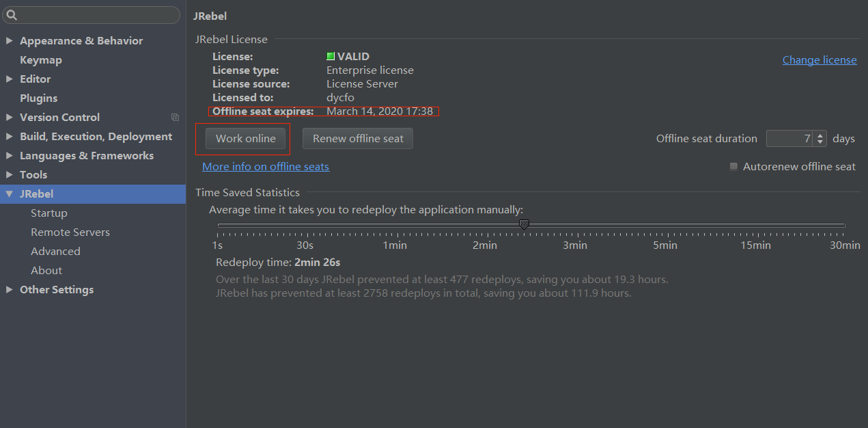Click the 1min label under the slider
The width and height of the screenshot is (868, 428).
[x=395, y=245]
